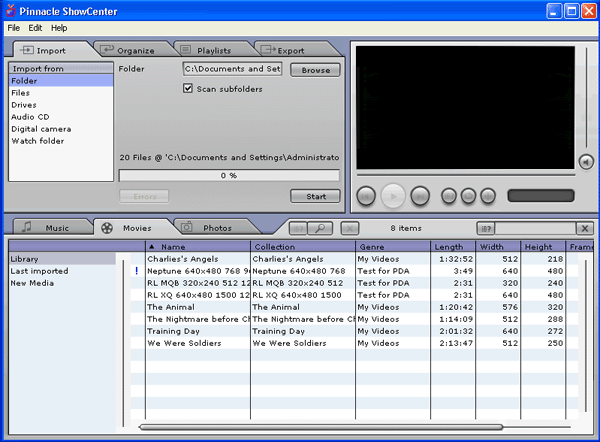The height and width of the screenshot is (442, 600).
Task: Sort by the Height column header
Action: coord(543,247)
